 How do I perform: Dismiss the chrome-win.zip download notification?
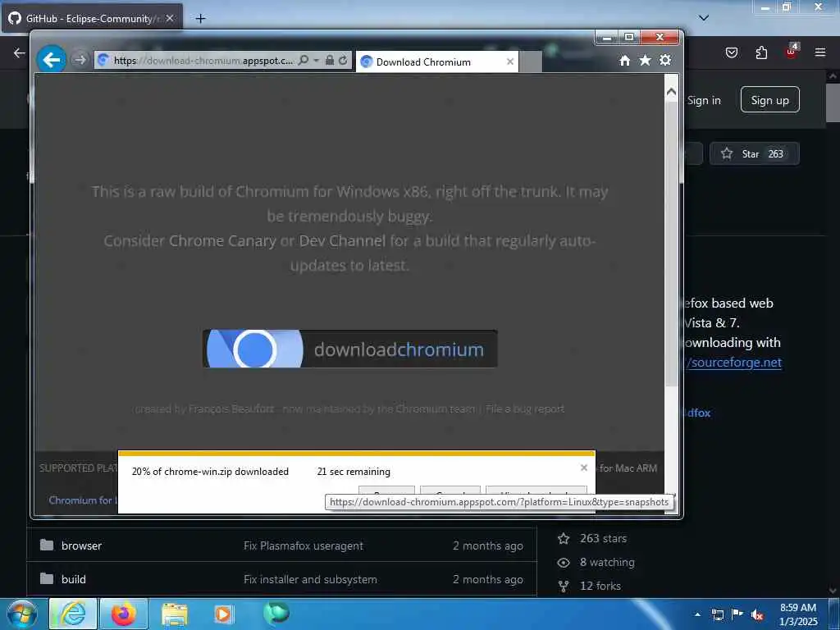tap(584, 468)
